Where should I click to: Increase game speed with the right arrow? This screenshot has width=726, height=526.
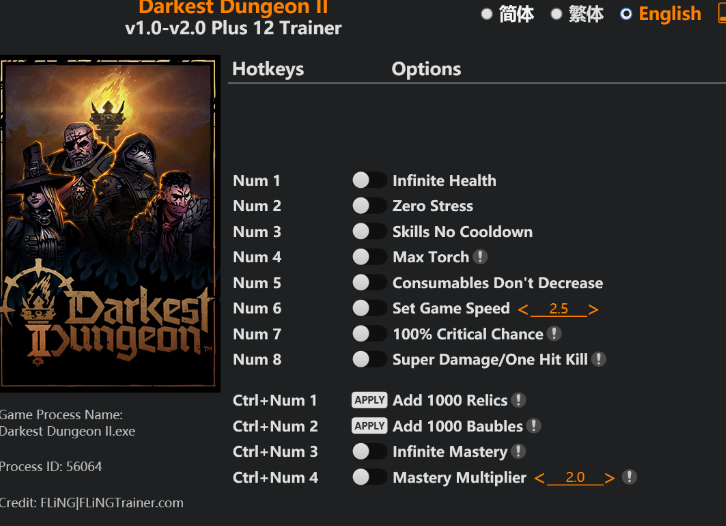(593, 309)
